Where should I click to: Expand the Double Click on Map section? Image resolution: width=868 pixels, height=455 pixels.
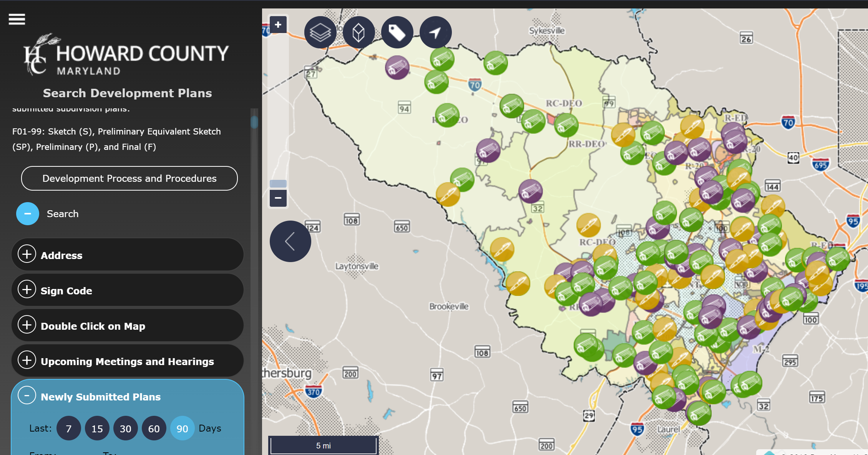128,325
